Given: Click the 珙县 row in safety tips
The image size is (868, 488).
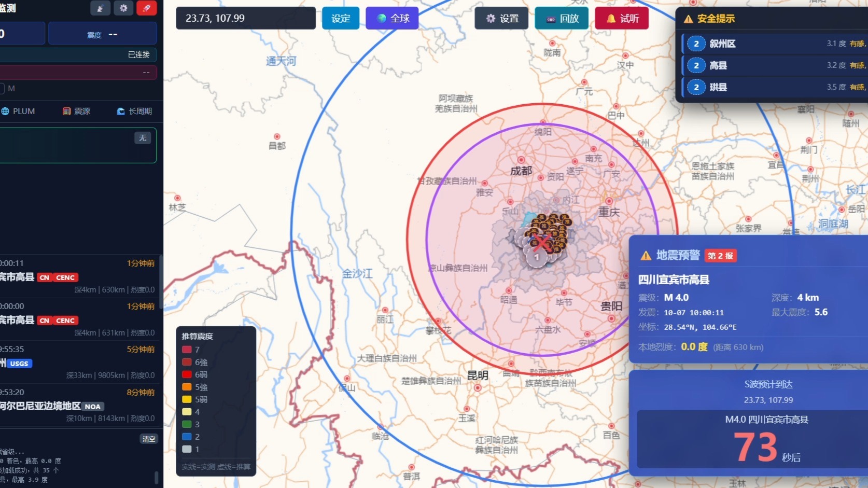Looking at the screenshot, I should [775, 87].
